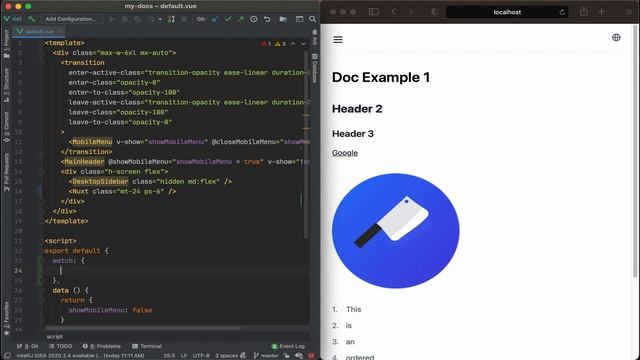Open the Database tool window on right edge
This screenshot has height=360, width=640.
point(315,68)
